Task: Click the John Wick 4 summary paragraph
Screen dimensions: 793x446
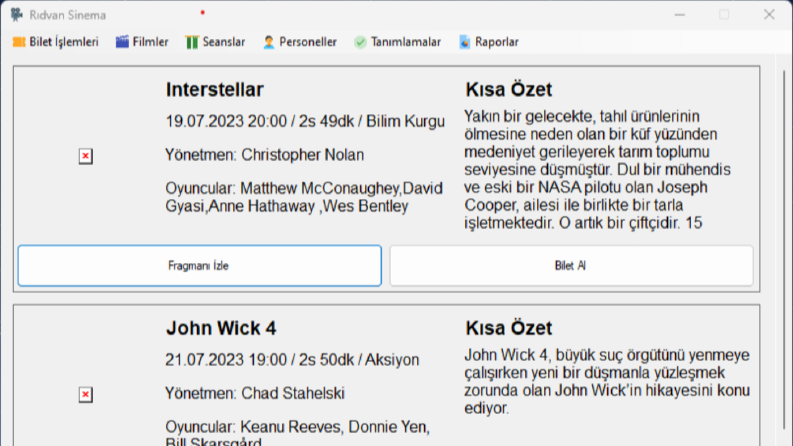Action: 607,381
